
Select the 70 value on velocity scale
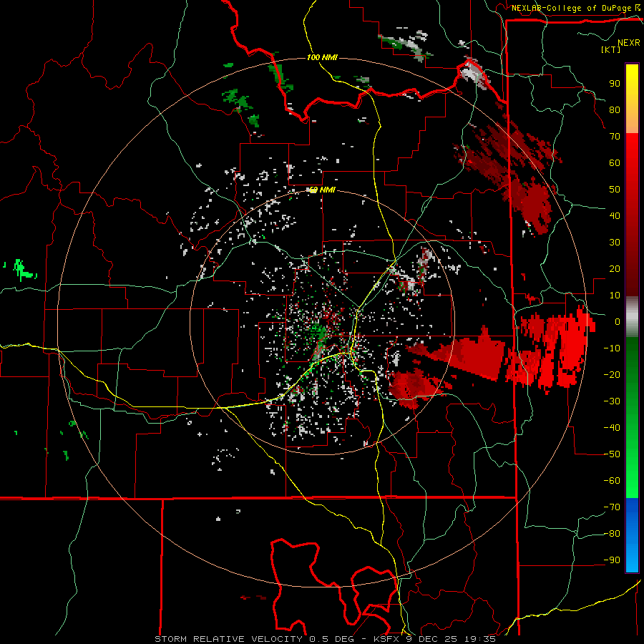(615, 137)
